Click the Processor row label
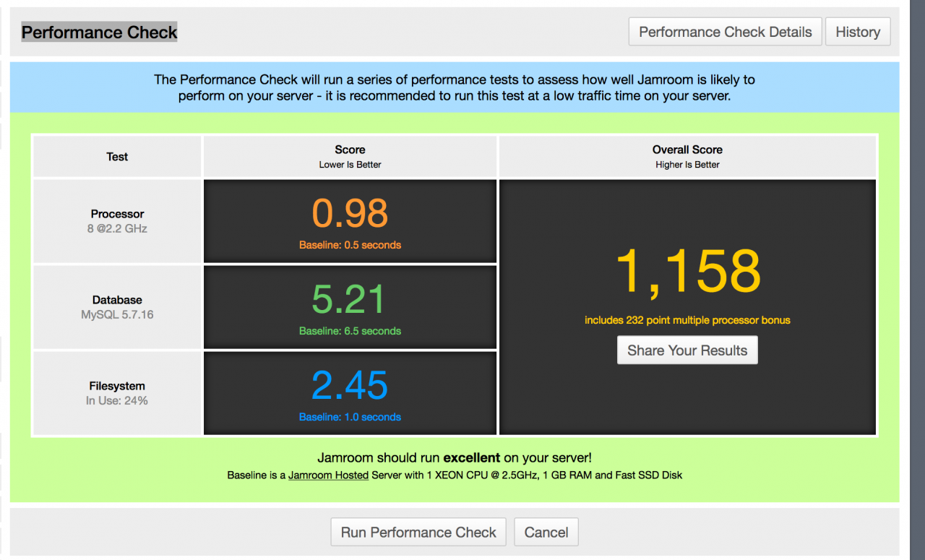 [x=117, y=214]
